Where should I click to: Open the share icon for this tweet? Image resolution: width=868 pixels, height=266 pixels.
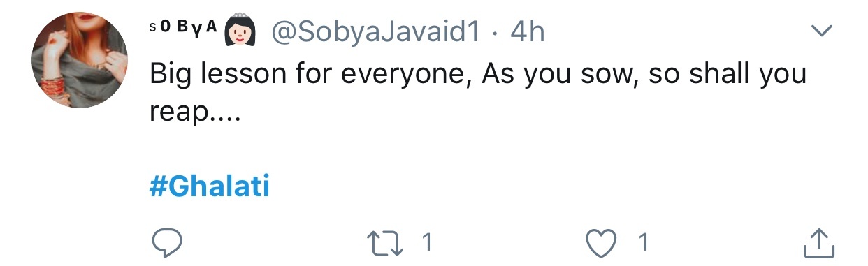(x=818, y=242)
